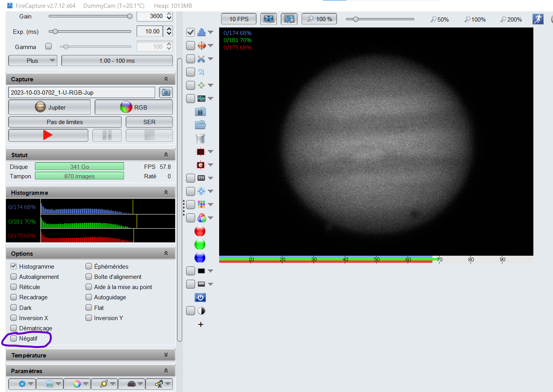Click the running man icon
This screenshot has height=392, width=553.
[538, 19]
